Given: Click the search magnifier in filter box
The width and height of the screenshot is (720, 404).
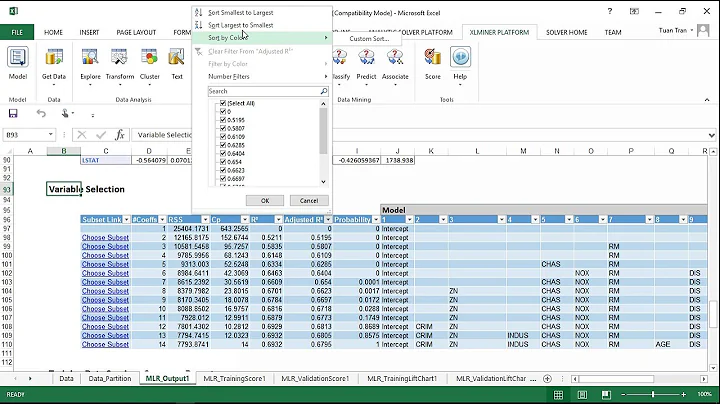Looking at the screenshot, I should pos(324,91).
